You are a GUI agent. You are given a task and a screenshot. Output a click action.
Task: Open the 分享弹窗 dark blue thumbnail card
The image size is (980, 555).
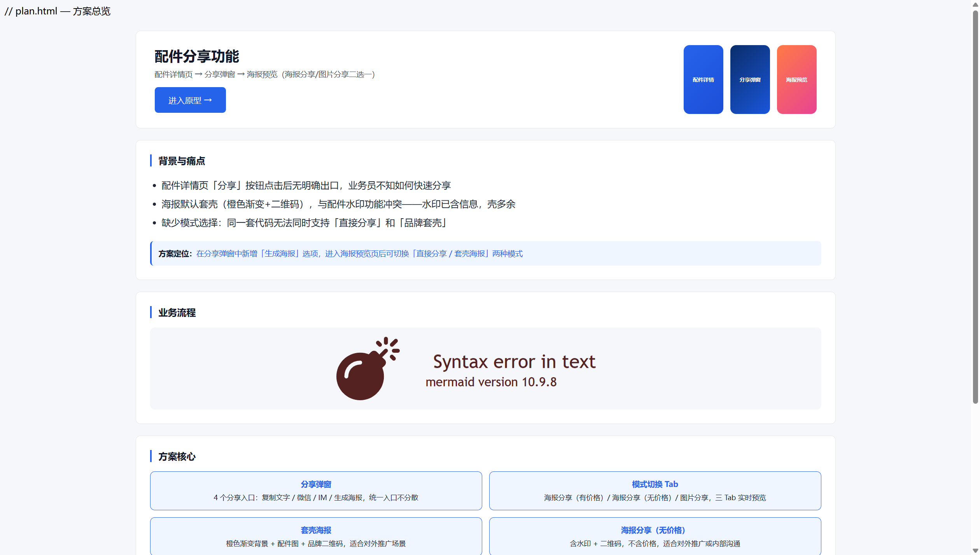click(750, 79)
